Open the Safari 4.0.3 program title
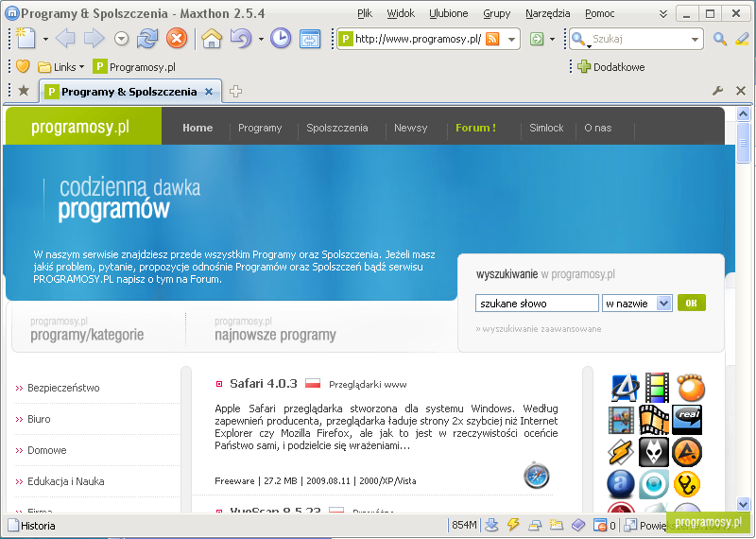Viewport: 756px width, 539px height. (264, 384)
